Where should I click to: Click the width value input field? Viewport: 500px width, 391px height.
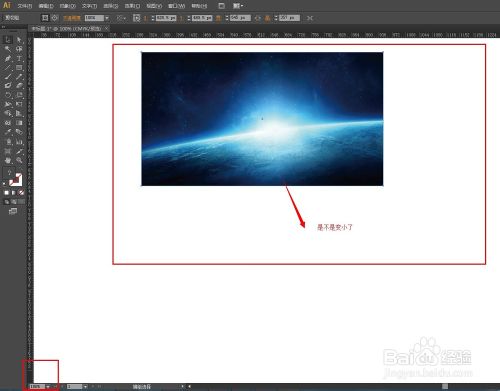(240, 18)
